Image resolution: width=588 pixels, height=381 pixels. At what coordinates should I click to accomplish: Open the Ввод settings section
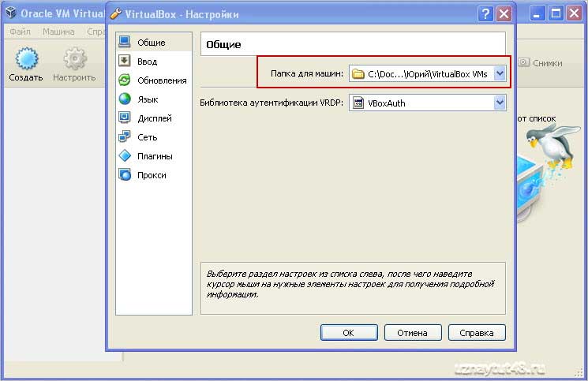pyautogui.click(x=154, y=61)
